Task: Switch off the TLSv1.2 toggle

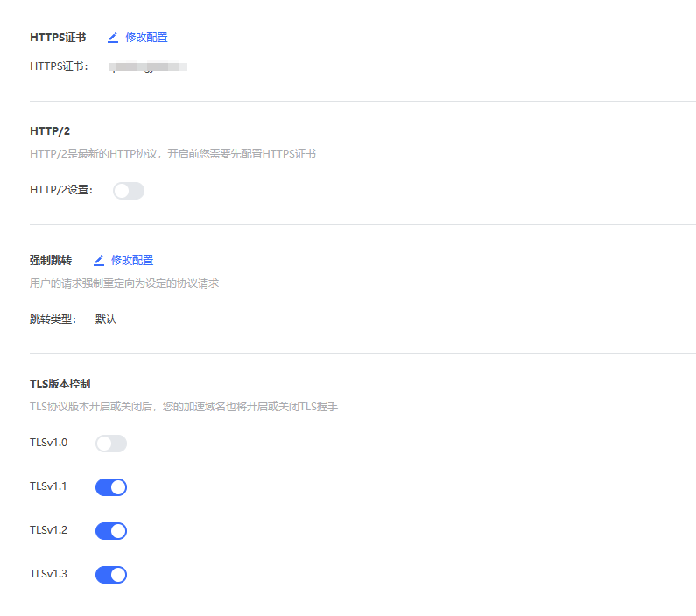Action: coord(111,531)
